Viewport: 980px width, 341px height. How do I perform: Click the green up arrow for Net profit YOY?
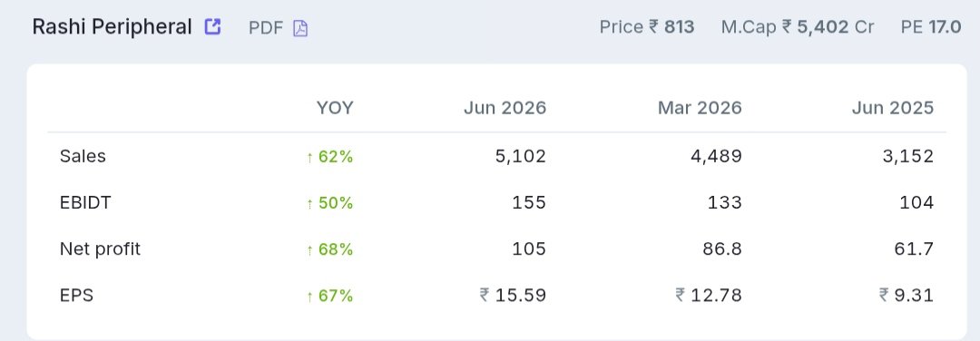[309, 250]
